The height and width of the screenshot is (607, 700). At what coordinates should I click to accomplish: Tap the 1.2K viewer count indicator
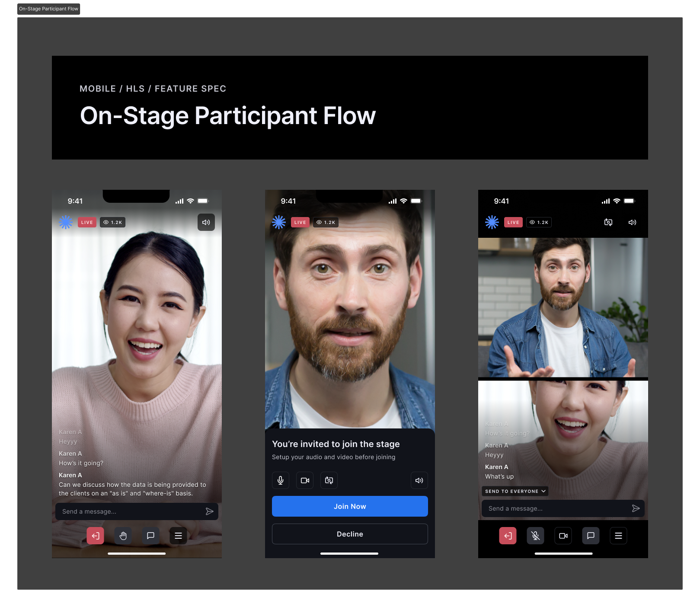point(112,222)
